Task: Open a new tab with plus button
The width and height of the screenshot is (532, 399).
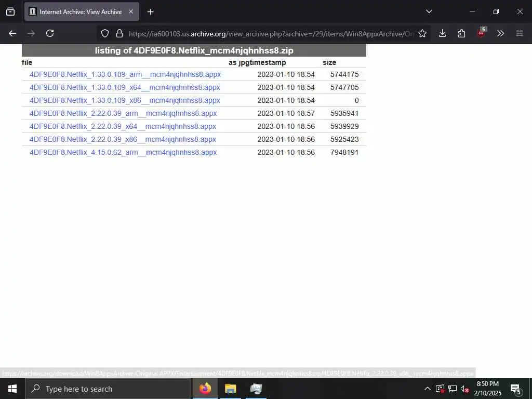Action: [150, 12]
